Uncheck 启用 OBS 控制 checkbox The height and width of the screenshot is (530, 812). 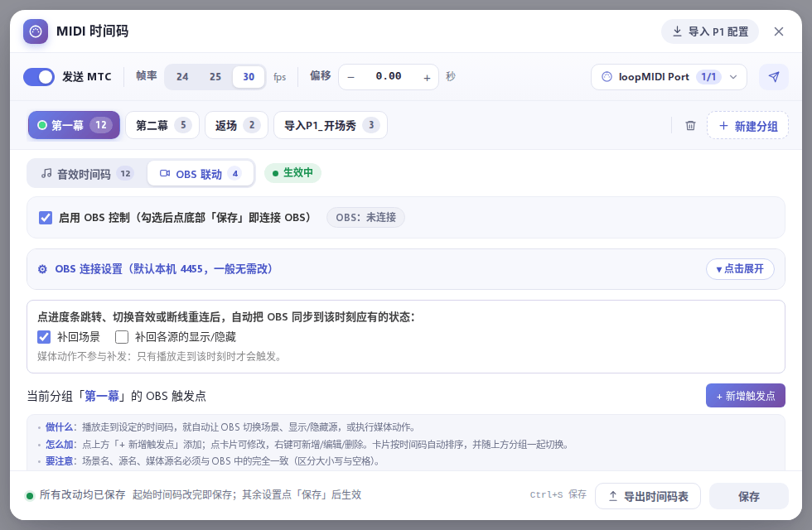pyautogui.click(x=46, y=218)
